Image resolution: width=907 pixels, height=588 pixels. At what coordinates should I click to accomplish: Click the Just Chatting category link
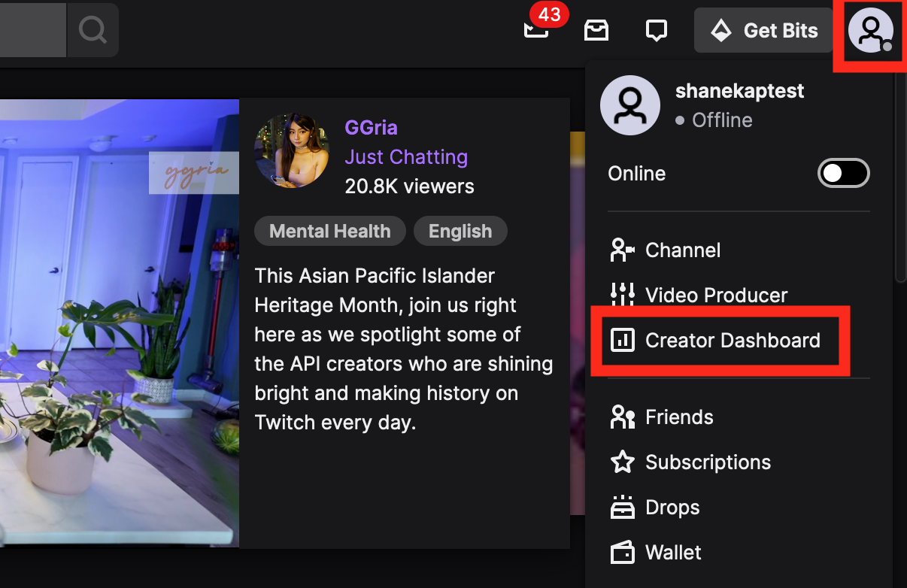coord(406,156)
